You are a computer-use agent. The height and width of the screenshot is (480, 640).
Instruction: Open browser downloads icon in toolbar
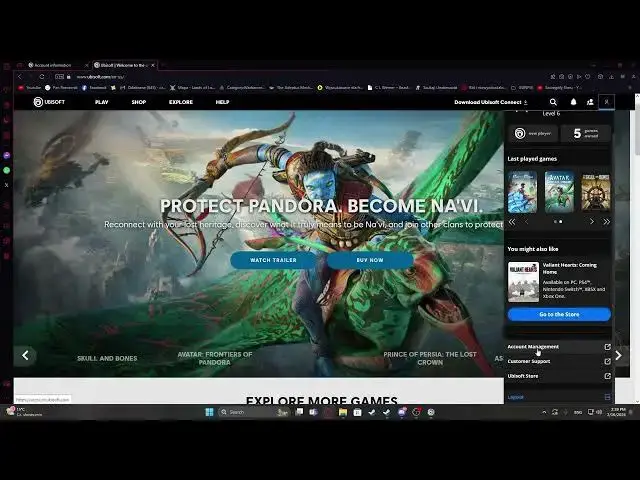point(611,77)
